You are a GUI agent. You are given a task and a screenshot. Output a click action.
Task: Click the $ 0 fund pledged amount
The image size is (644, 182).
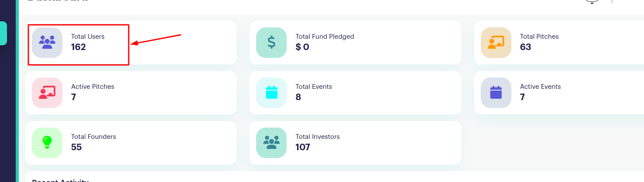click(302, 47)
